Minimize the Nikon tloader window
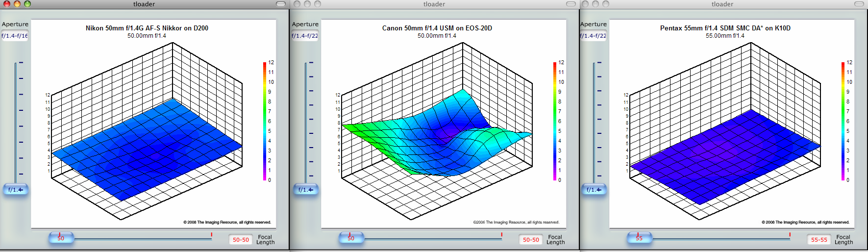The width and height of the screenshot is (868, 252). (17, 4)
